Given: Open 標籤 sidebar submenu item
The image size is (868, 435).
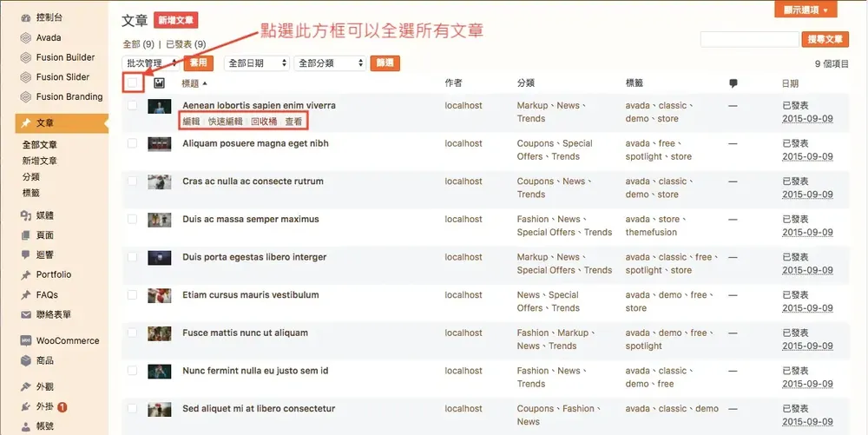Looking at the screenshot, I should (31, 193).
